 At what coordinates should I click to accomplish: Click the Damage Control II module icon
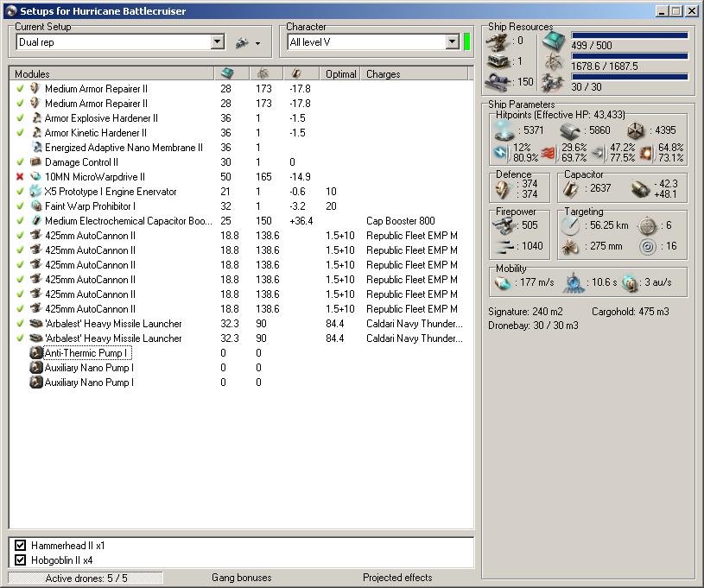coord(35,162)
